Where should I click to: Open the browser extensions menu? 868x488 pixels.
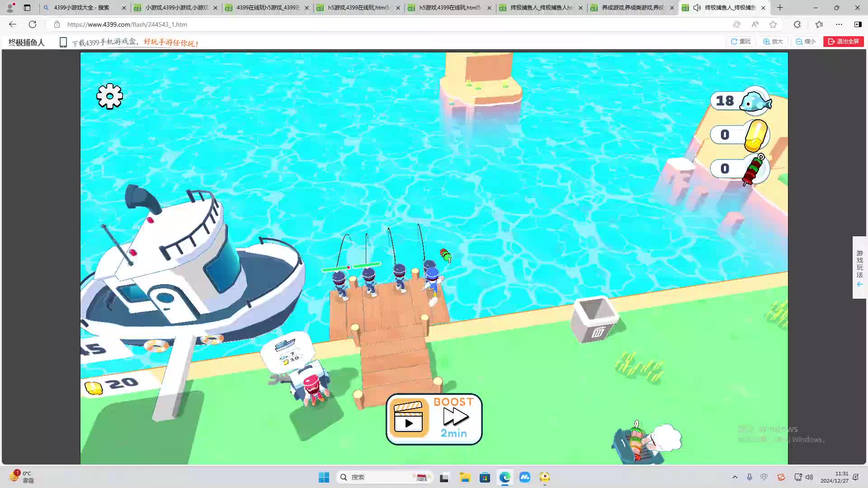[797, 24]
